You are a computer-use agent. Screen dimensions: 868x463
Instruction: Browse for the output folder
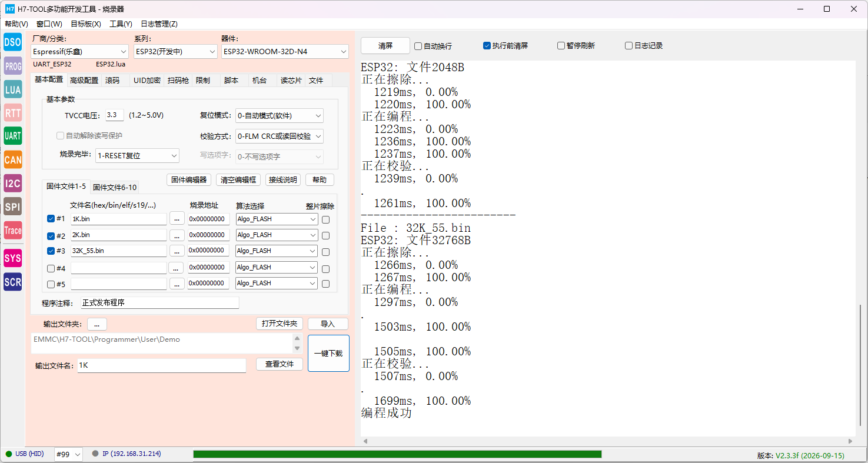pyautogui.click(x=97, y=324)
